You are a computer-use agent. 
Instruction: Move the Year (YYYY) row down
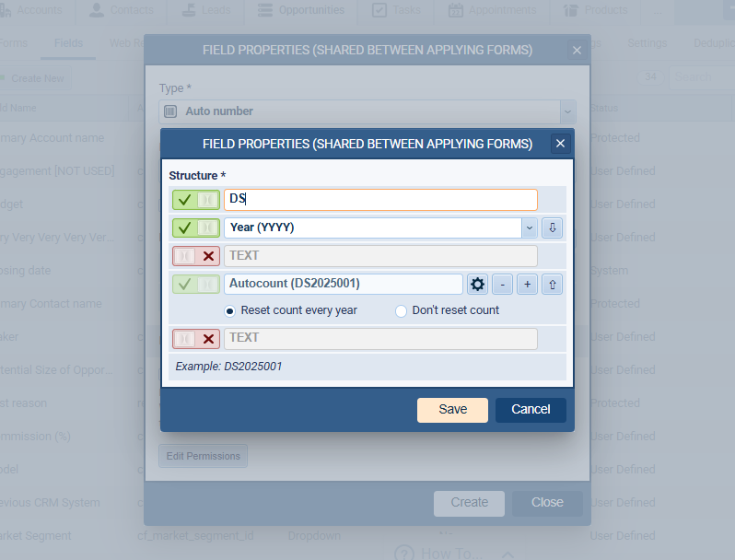pyautogui.click(x=552, y=227)
